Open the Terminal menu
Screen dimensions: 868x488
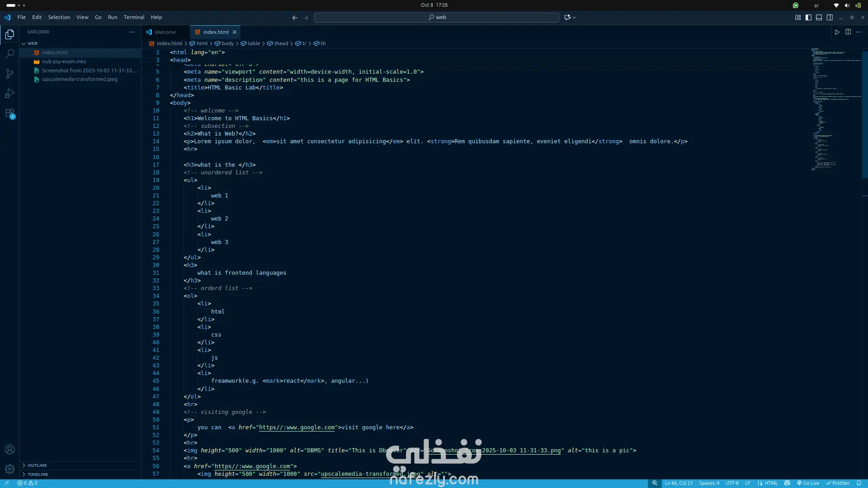[134, 17]
